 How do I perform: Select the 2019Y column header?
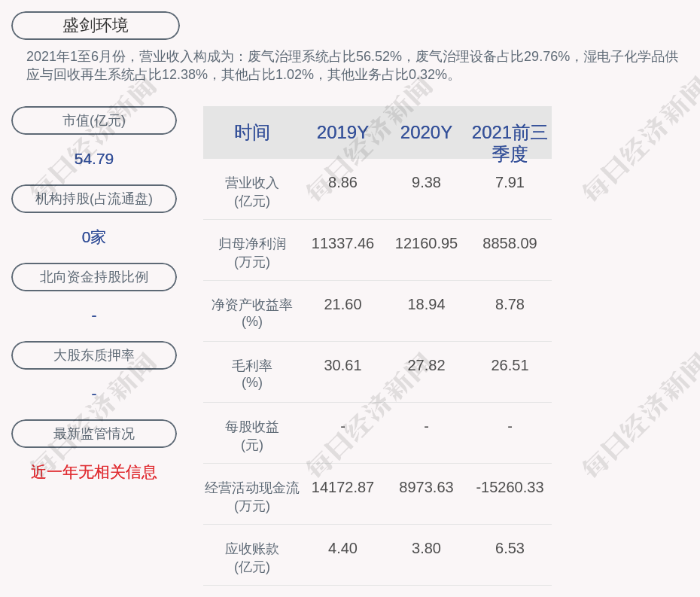[342, 132]
